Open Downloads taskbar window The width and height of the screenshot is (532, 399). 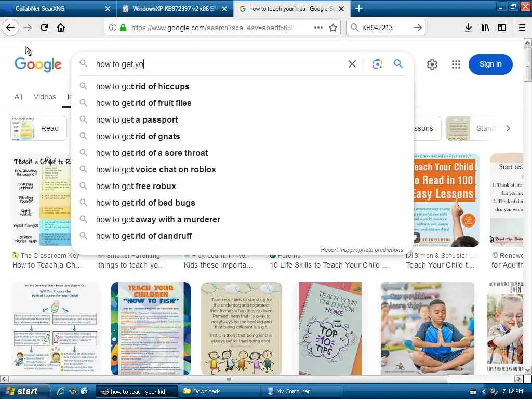click(219, 391)
